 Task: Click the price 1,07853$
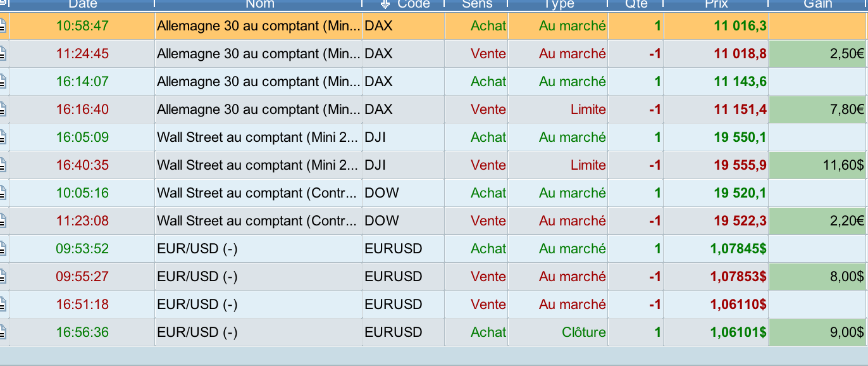pyautogui.click(x=738, y=277)
